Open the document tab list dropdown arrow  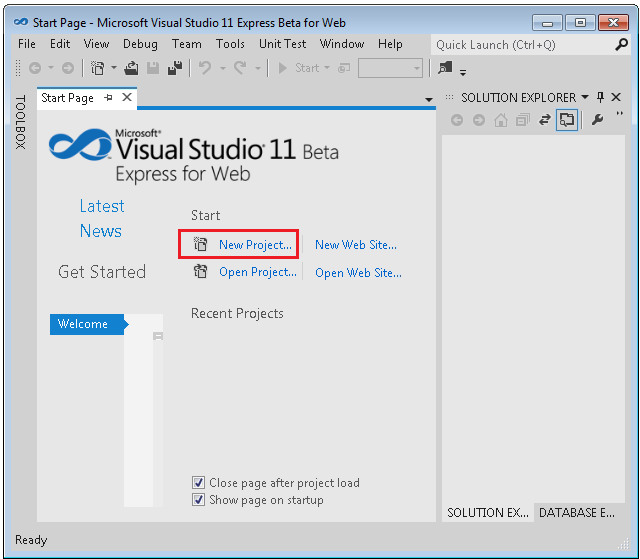pos(429,99)
